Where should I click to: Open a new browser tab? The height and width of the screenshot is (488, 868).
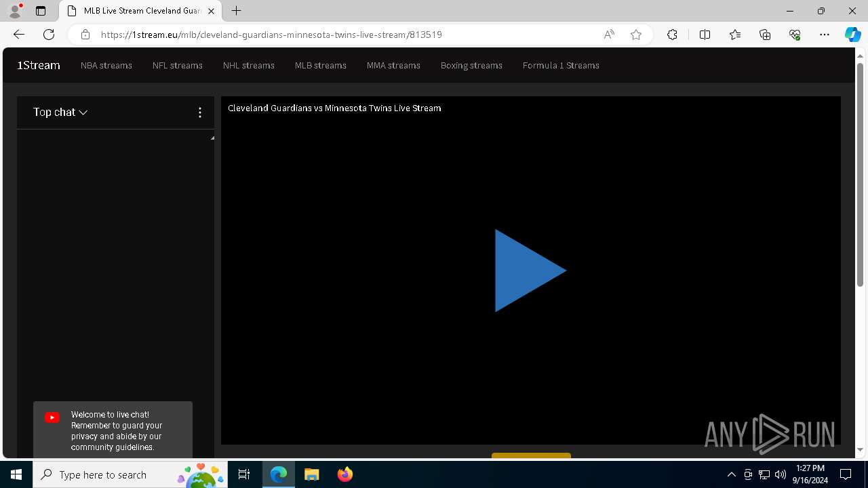coord(236,11)
